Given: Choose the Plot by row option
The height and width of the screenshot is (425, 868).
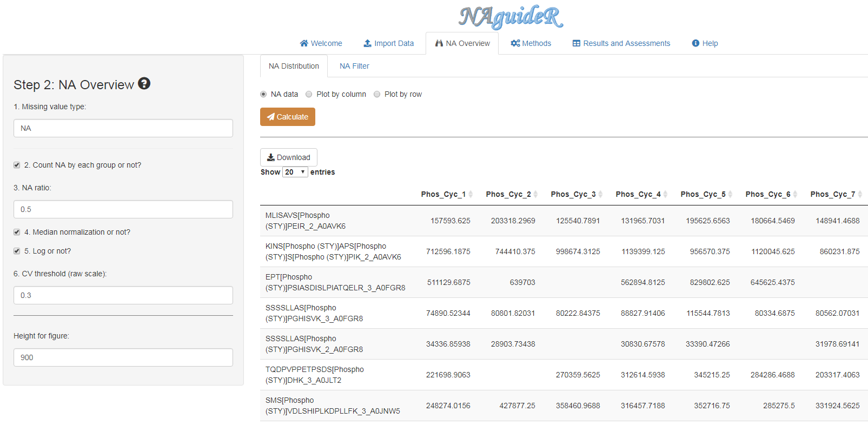Looking at the screenshot, I should [x=377, y=94].
